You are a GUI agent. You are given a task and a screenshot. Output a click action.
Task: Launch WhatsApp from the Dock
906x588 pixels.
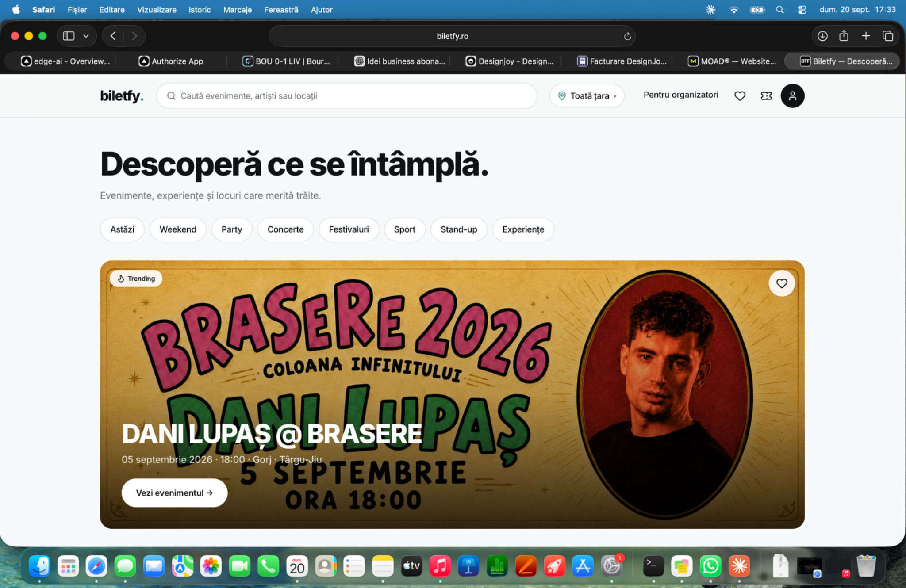[710, 566]
